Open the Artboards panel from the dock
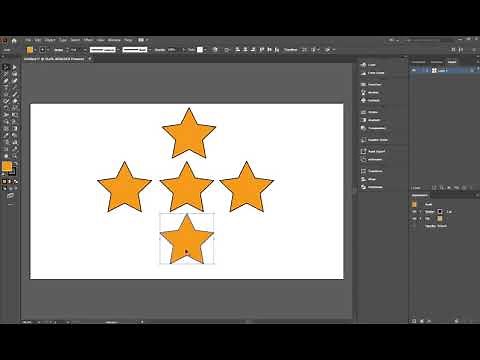 (371, 159)
